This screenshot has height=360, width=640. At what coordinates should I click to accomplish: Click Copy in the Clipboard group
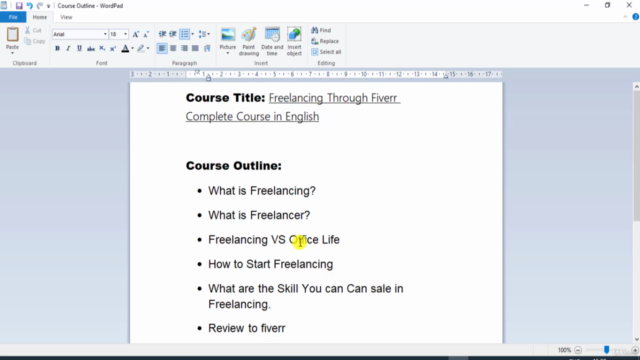pyautogui.click(x=35, y=41)
